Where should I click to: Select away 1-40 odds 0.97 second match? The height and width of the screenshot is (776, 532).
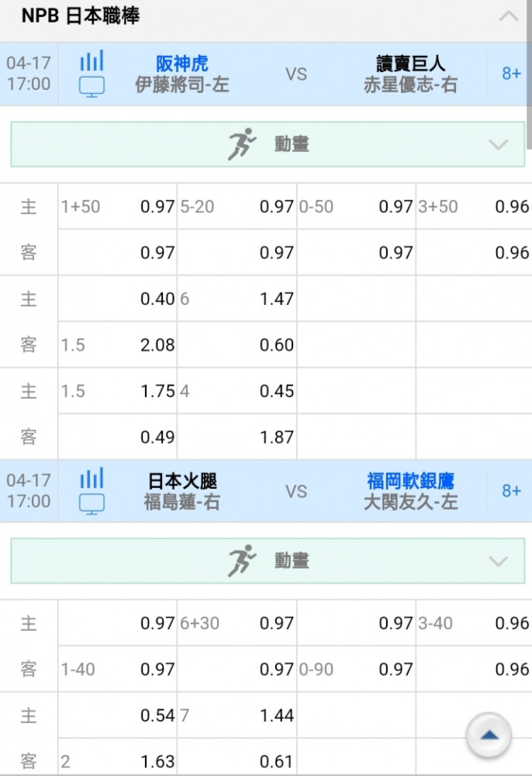[118, 669]
